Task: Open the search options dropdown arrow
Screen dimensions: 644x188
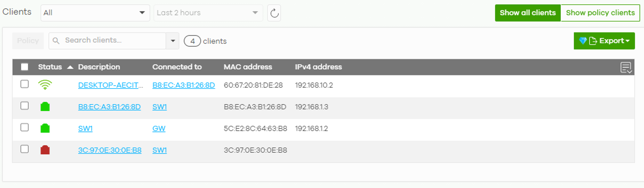Action: coord(173,41)
